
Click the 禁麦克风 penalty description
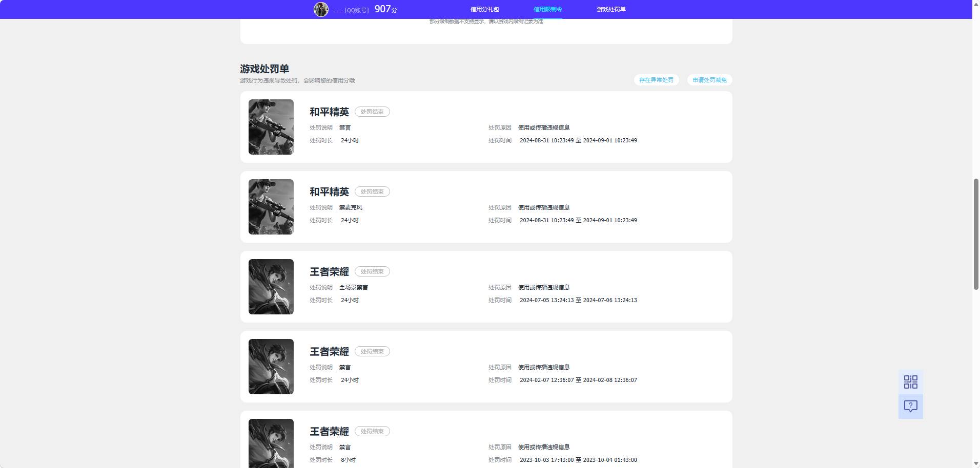pos(351,207)
